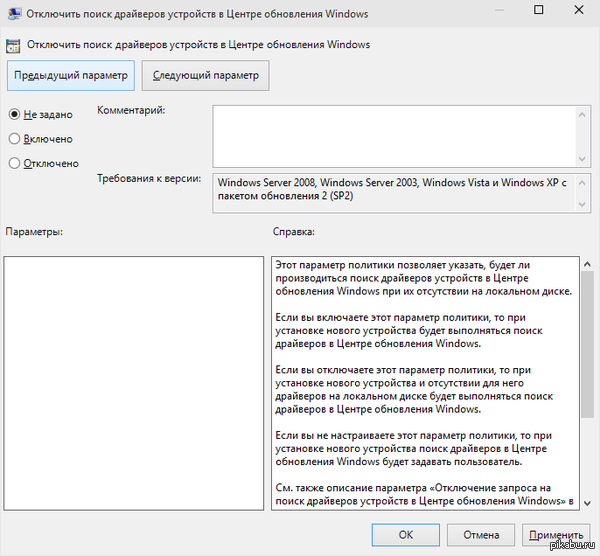Click the 'Отмена' button

(x=481, y=535)
